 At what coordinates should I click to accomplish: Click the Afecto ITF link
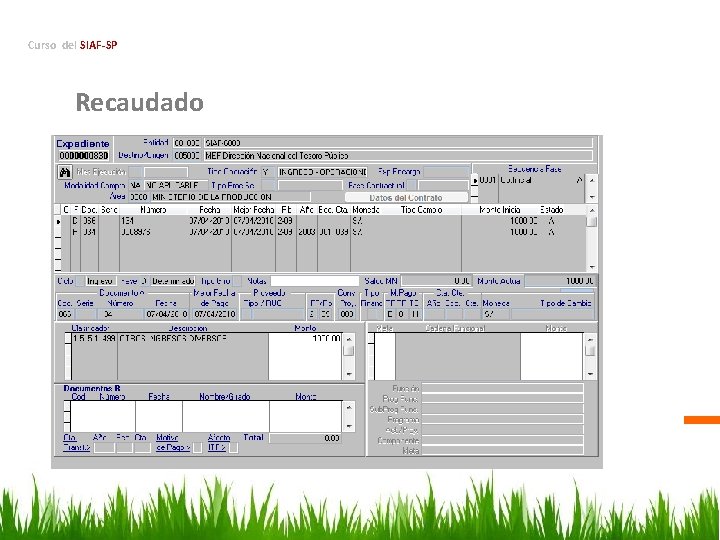[218, 443]
